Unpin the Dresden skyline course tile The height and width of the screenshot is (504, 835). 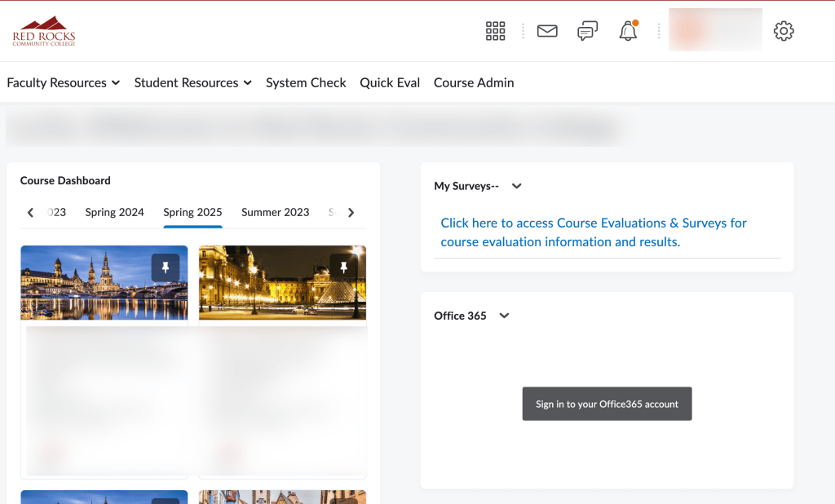point(166,267)
